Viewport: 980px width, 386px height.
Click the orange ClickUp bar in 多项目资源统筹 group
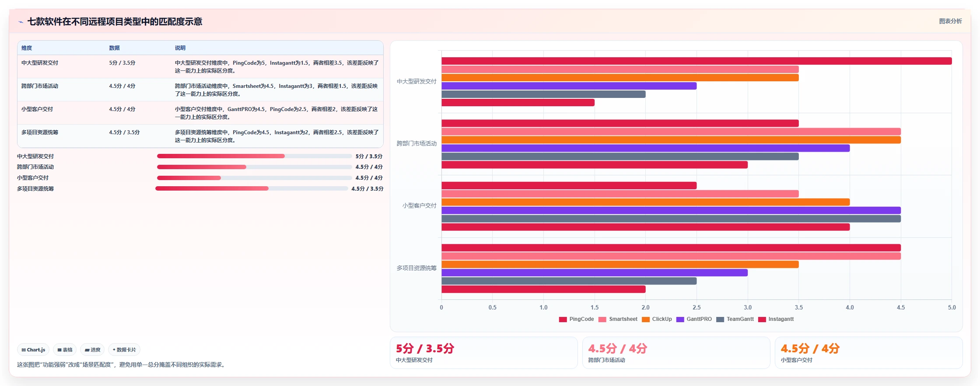point(620,264)
